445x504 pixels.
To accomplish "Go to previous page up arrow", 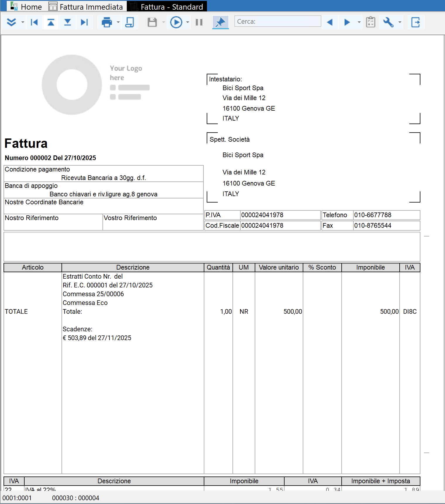I will pyautogui.click(x=51, y=22).
